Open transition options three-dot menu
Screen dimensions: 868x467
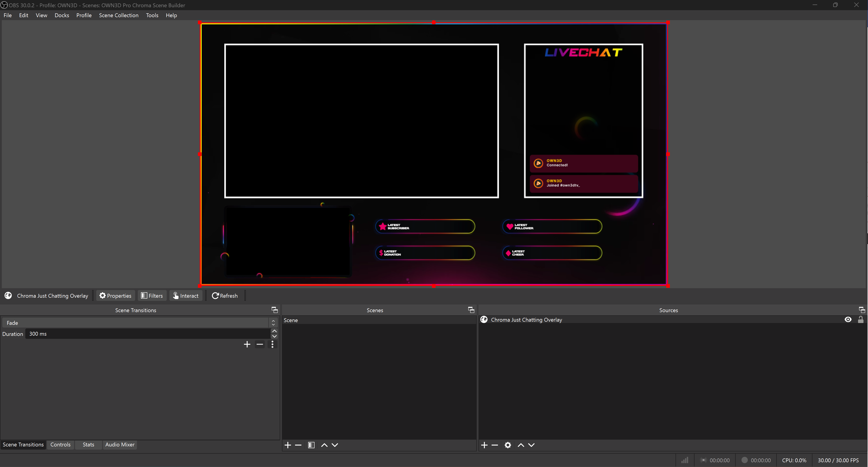(272, 344)
